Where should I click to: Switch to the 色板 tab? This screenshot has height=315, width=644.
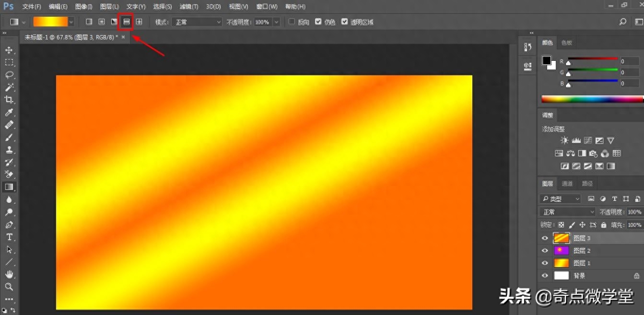pos(567,43)
